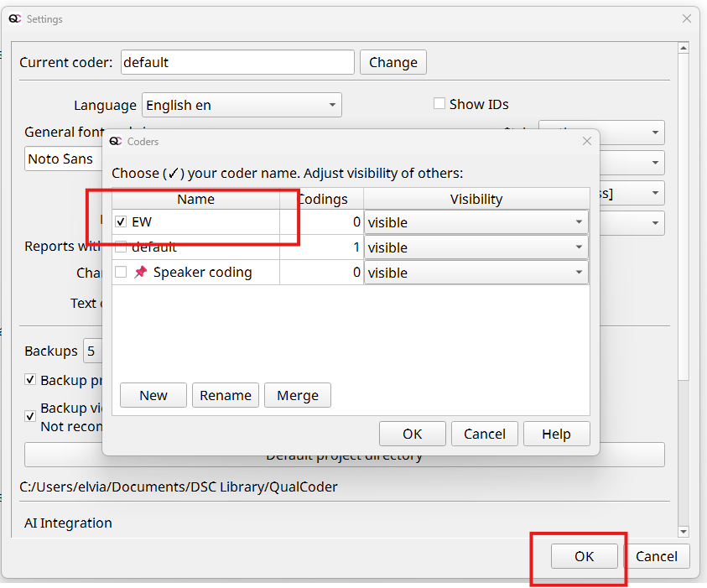Click the QualCoder icon in Coders title bar
The height and width of the screenshot is (588, 707).
tap(117, 142)
